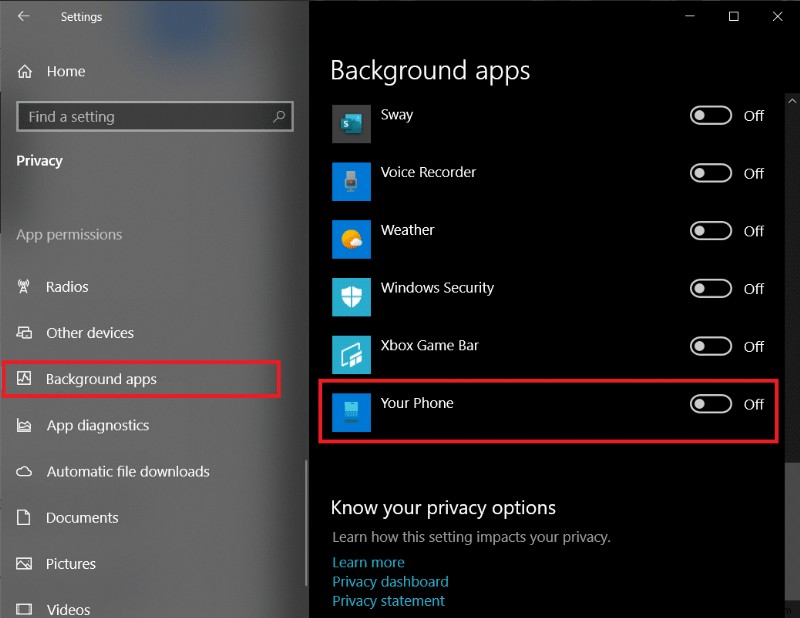Click the Privacy category heading
The height and width of the screenshot is (618, 800).
tap(39, 161)
